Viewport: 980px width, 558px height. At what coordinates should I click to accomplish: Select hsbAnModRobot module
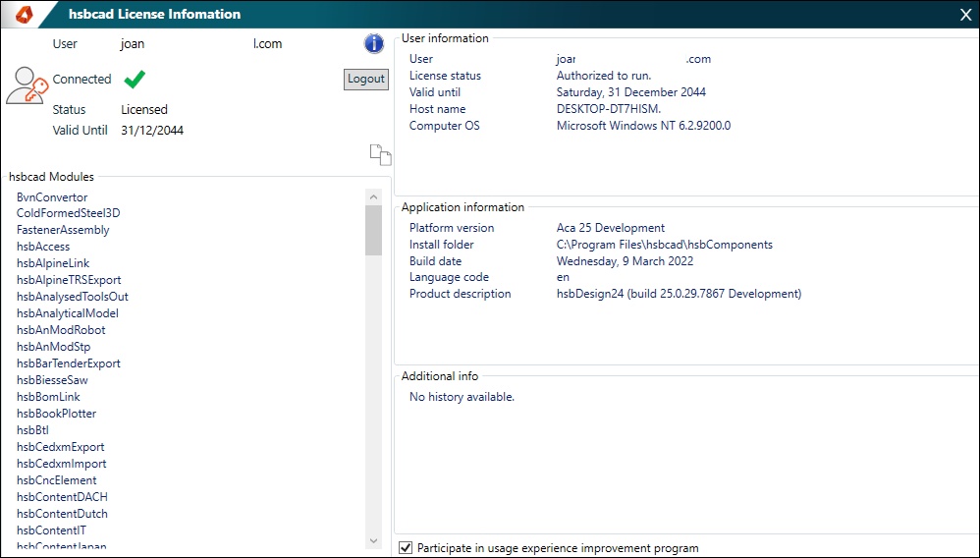pos(61,330)
